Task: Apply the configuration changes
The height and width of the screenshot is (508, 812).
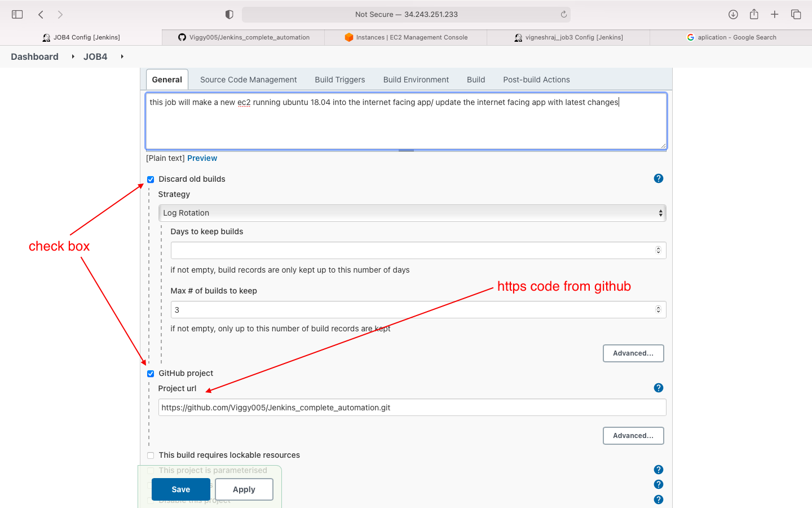Action: 244,489
